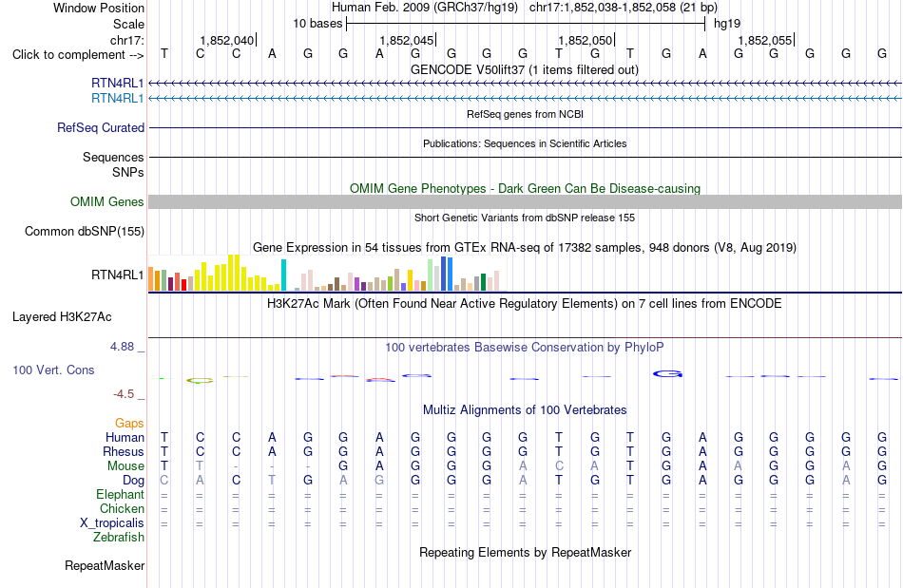This screenshot has width=903, height=588.
Task: Click the tall cyan bar in GTEx chart
Action: [283, 275]
